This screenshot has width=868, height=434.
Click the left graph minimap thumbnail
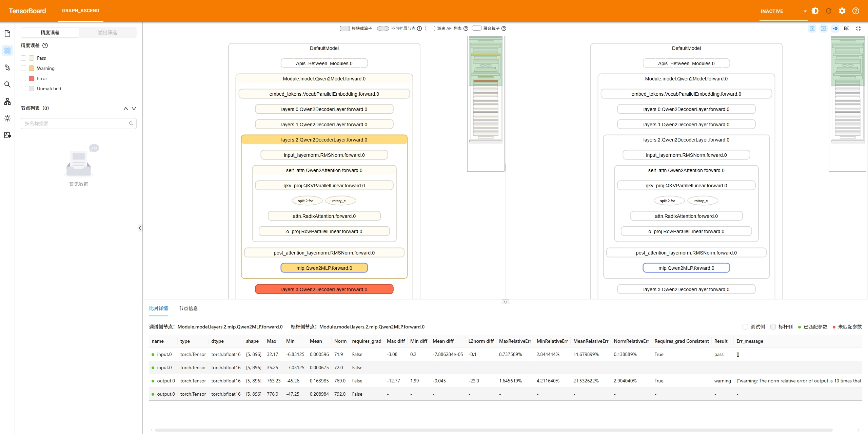[x=486, y=104]
